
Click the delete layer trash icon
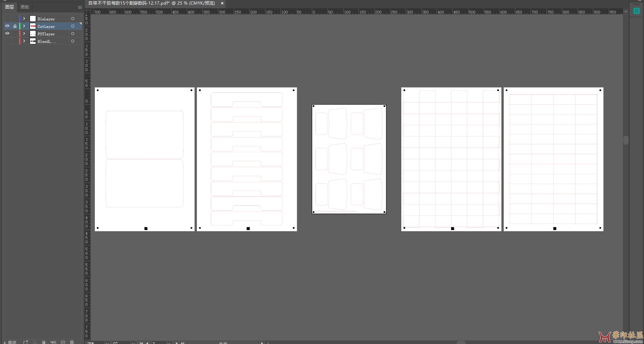click(x=72, y=342)
